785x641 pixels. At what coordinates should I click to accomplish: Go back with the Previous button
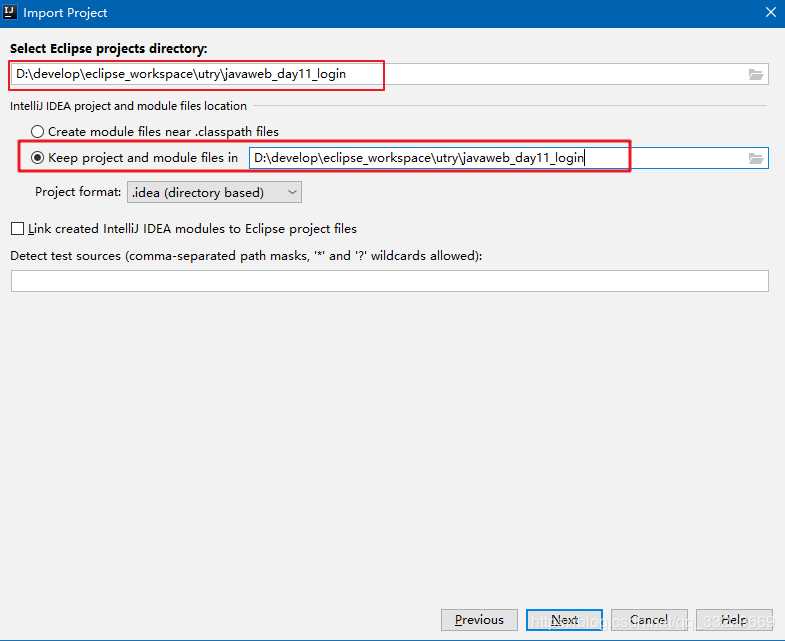click(x=479, y=620)
